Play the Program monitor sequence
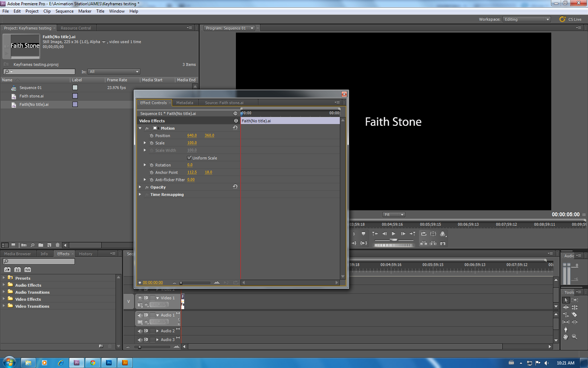 point(393,234)
